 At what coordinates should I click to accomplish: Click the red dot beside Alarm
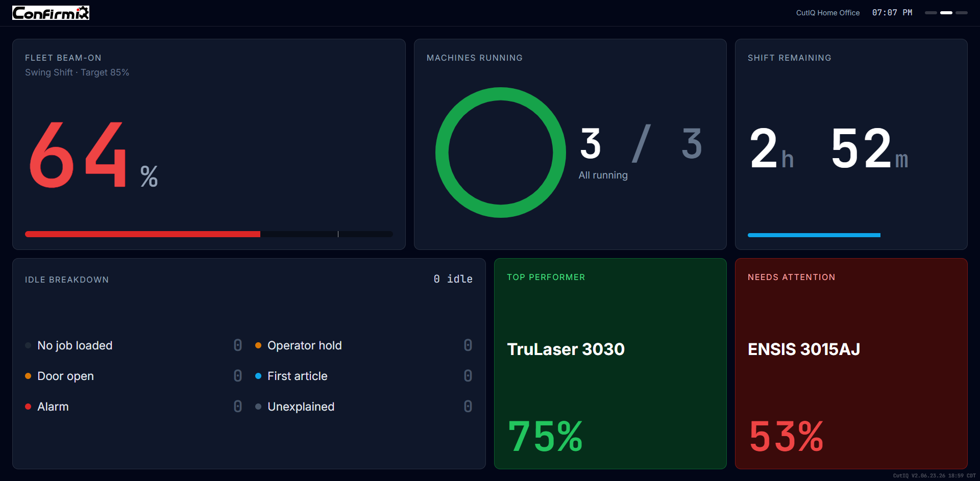(28, 407)
